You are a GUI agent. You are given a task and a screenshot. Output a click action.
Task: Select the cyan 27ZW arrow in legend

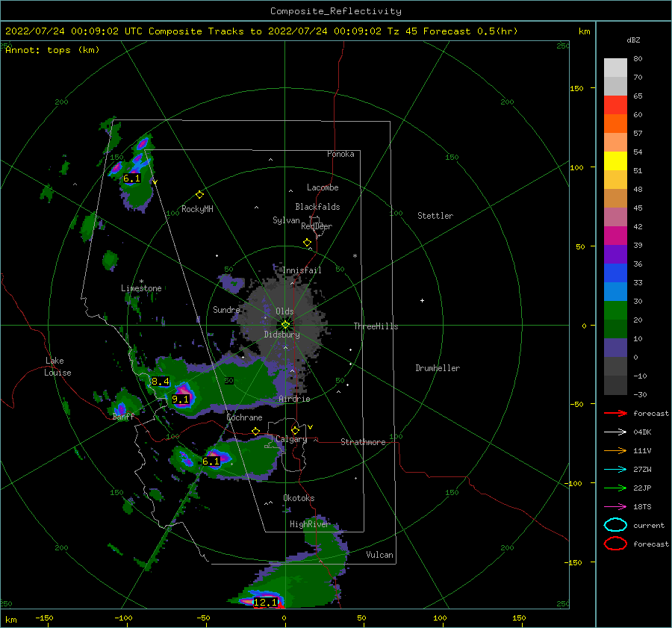point(615,470)
